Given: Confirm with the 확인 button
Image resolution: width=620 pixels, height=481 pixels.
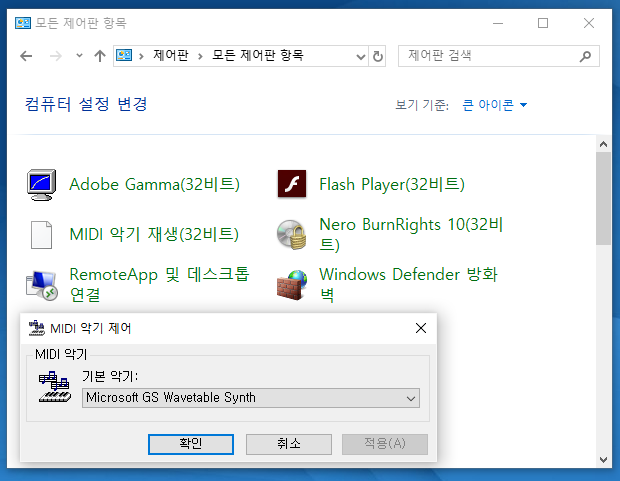Looking at the screenshot, I should click(x=191, y=444).
